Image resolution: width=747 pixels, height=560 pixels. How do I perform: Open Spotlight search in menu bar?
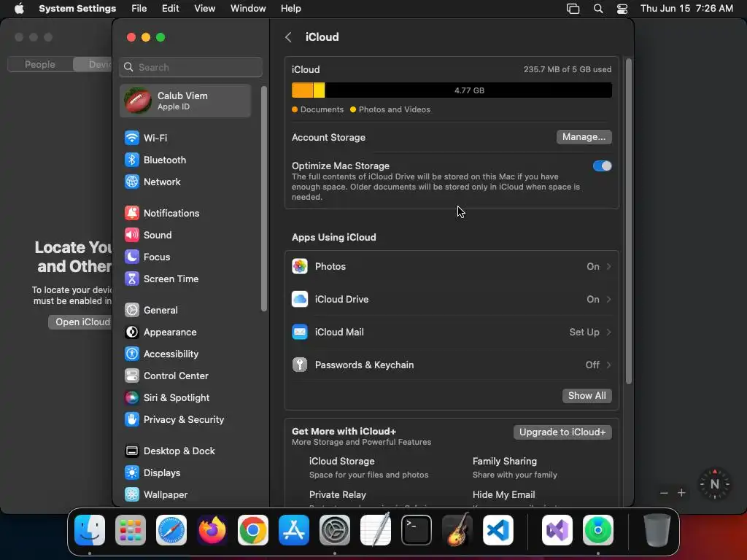pyautogui.click(x=598, y=9)
